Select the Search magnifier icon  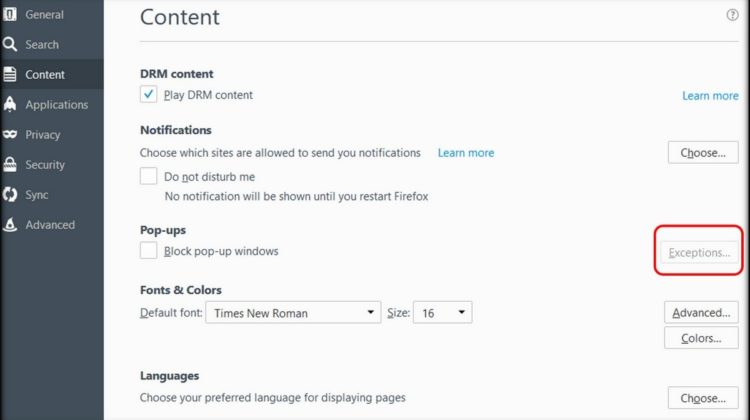[10, 44]
